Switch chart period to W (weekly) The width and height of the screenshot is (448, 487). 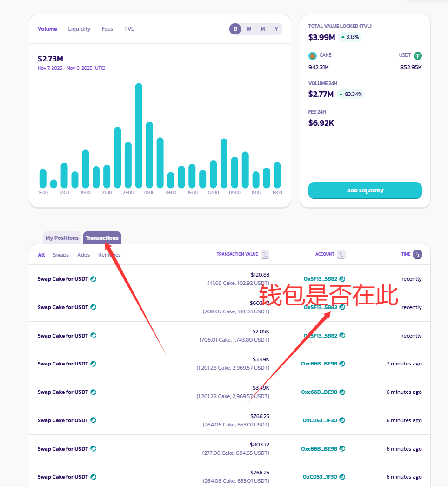click(249, 29)
